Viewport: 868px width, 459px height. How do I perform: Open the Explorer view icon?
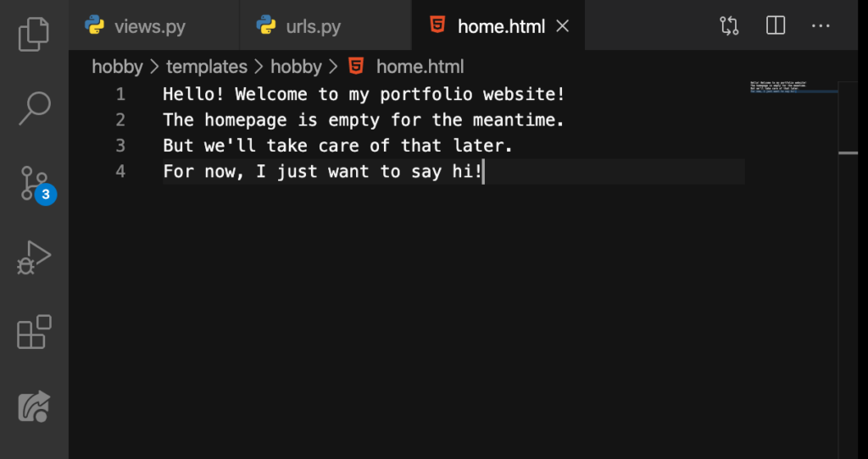[x=34, y=34]
